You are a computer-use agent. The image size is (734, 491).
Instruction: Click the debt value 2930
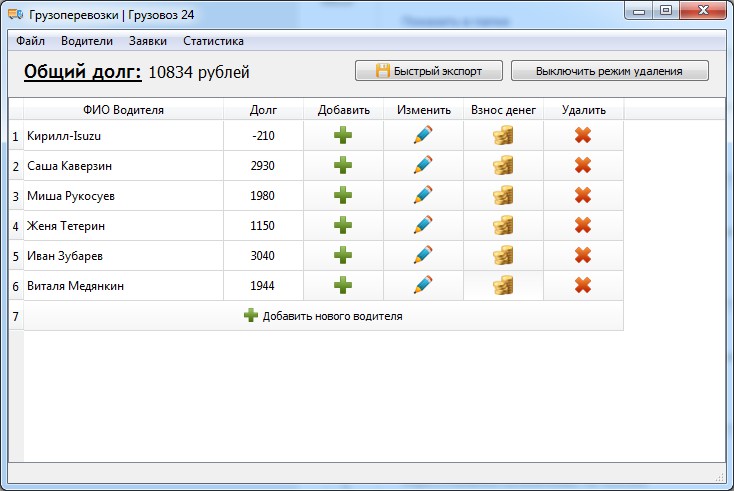(x=263, y=166)
